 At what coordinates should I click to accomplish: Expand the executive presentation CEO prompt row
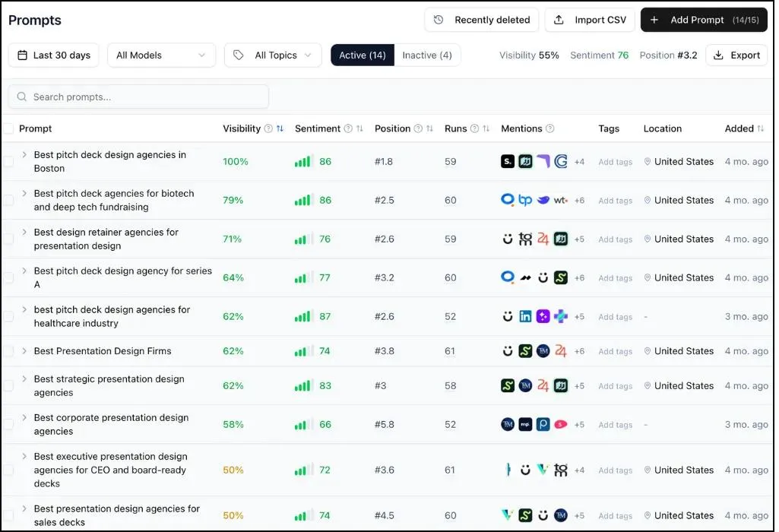coord(24,457)
